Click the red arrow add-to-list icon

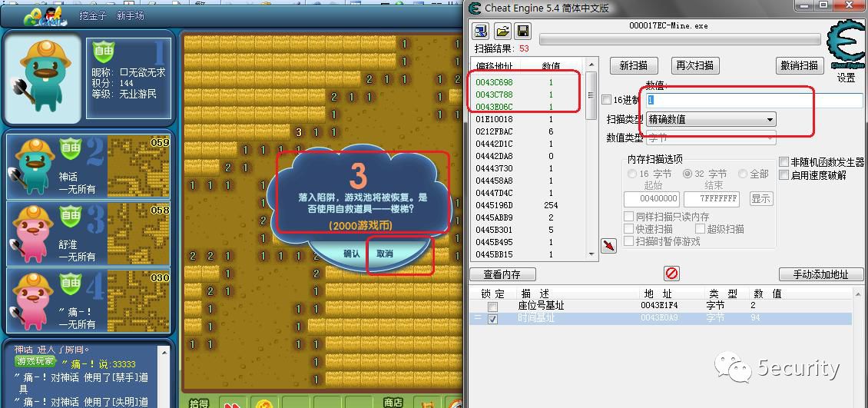[x=608, y=245]
